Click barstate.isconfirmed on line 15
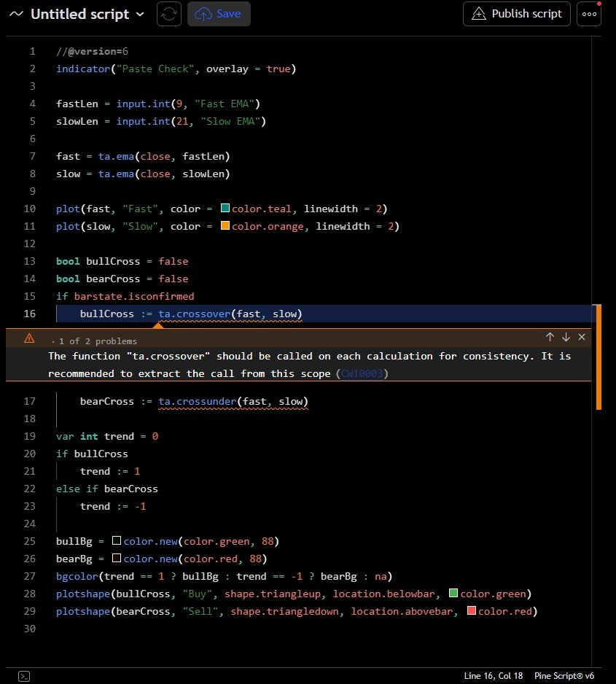Viewport: 616px width, 684px height. tap(134, 296)
